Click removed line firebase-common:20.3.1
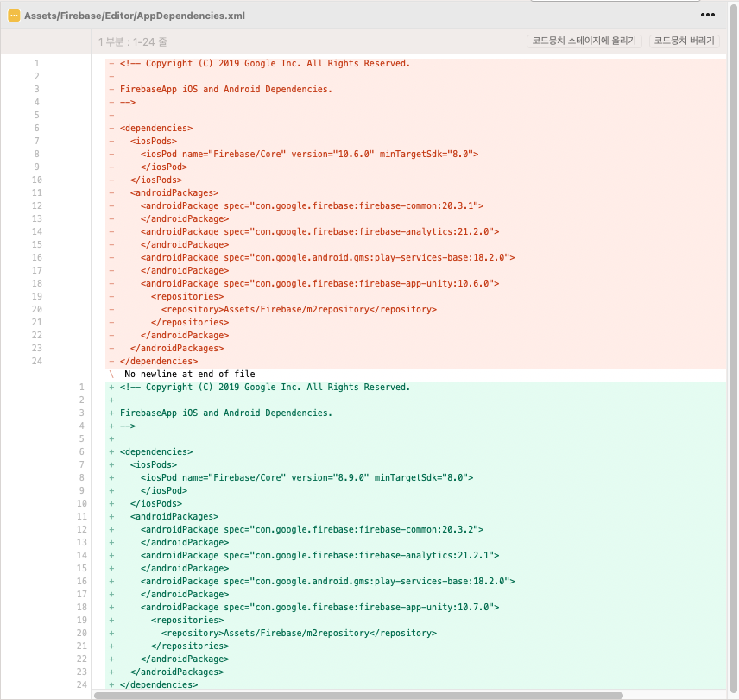 point(416,205)
